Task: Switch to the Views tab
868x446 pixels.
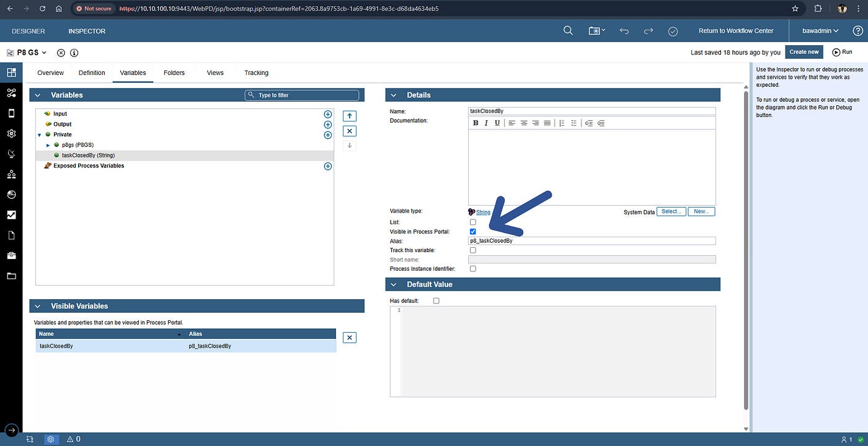Action: [215, 72]
